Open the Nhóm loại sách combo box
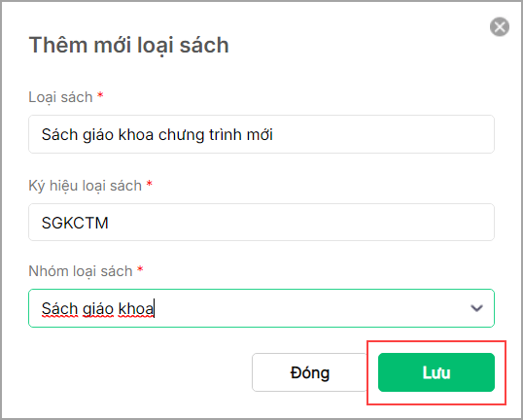The height and width of the screenshot is (420, 523). tap(261, 308)
